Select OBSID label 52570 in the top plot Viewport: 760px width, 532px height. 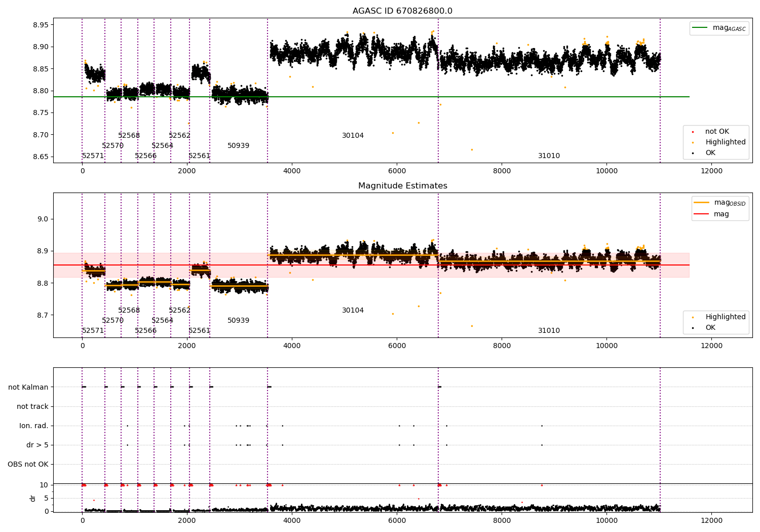point(112,146)
